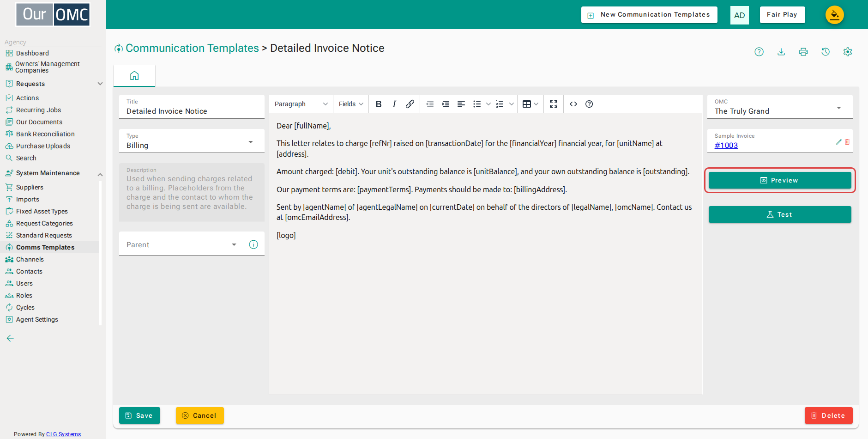Open page settings gear icon

(x=848, y=52)
